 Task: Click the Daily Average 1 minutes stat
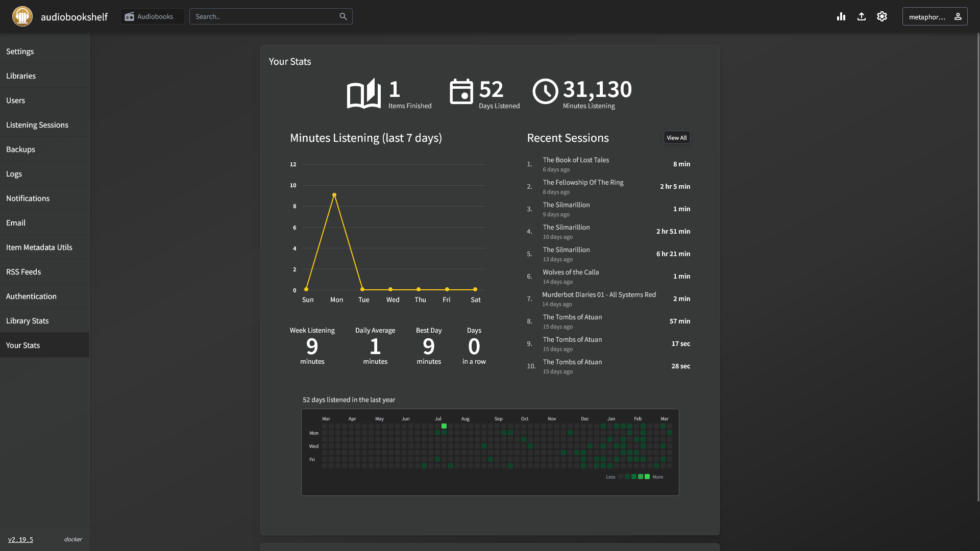click(375, 346)
